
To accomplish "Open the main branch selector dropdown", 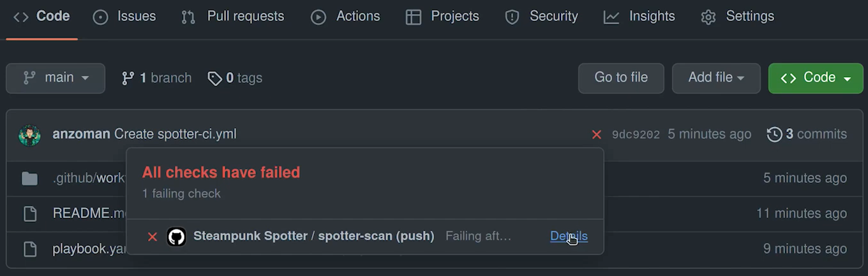I will [x=56, y=78].
